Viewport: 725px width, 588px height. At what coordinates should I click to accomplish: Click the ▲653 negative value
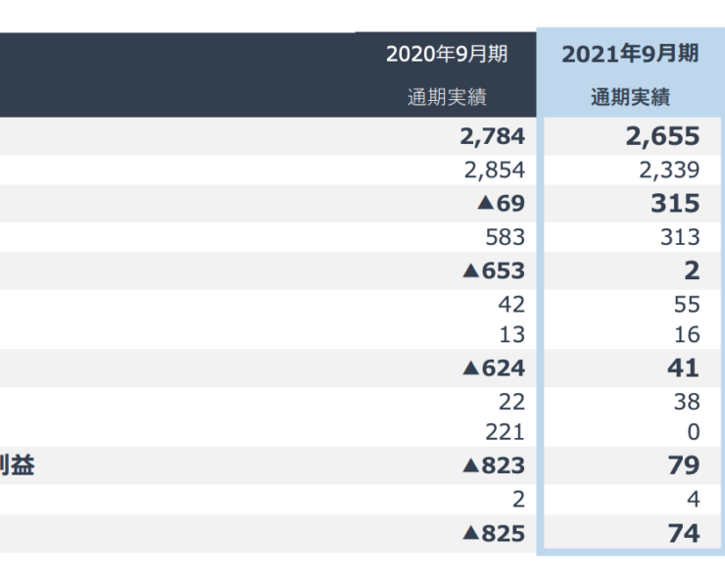[x=493, y=270]
